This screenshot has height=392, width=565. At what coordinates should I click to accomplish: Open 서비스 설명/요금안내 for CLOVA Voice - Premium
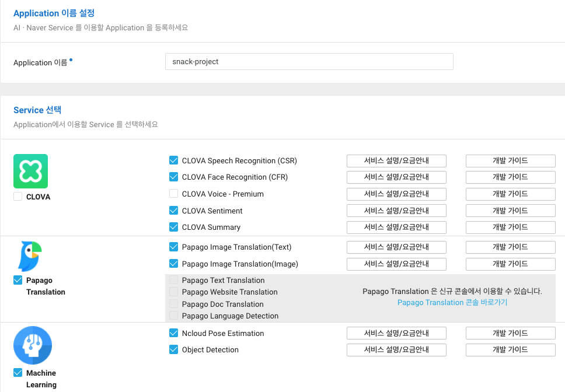click(x=396, y=194)
